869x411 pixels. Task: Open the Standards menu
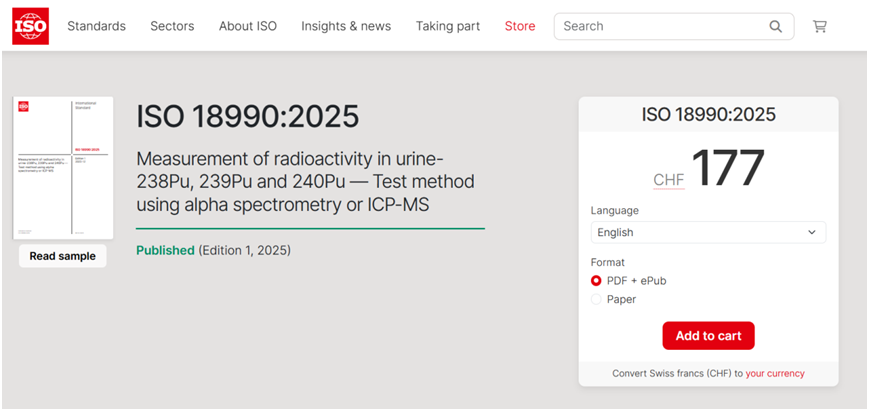[96, 26]
